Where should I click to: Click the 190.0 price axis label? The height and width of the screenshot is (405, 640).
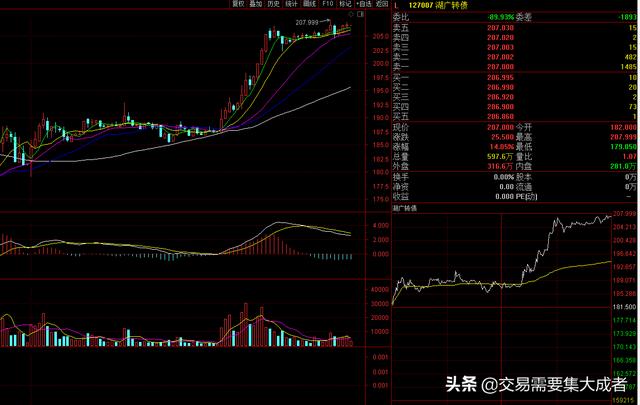(380, 118)
